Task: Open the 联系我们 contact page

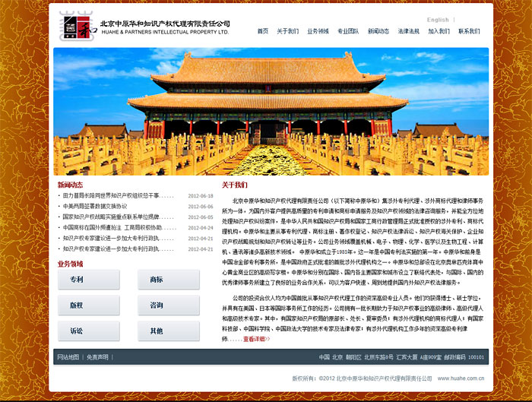Action: (469, 32)
